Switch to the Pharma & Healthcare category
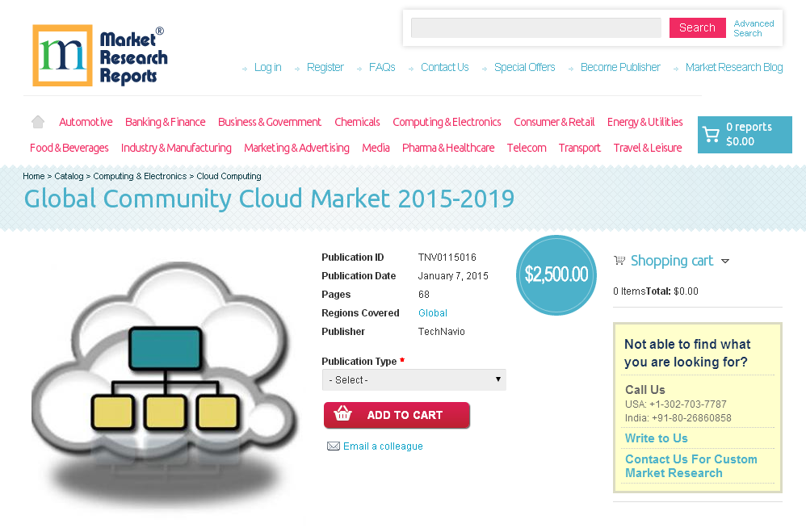Viewport: 806px width, 532px height. (x=447, y=148)
